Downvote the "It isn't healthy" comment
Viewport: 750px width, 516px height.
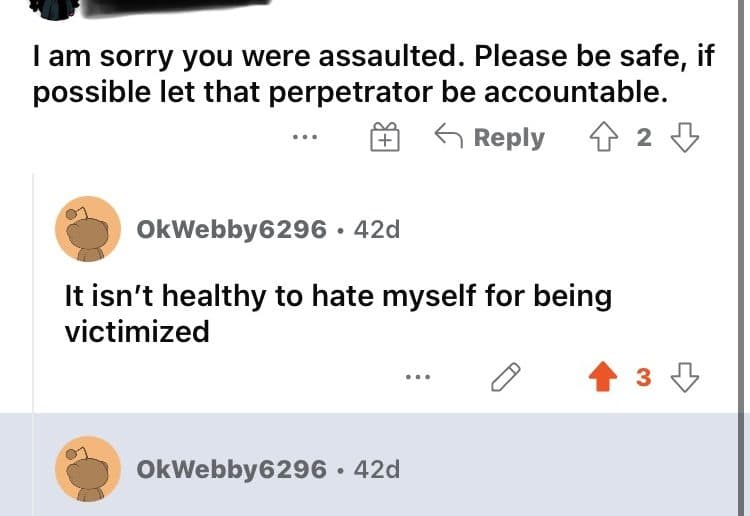click(684, 377)
